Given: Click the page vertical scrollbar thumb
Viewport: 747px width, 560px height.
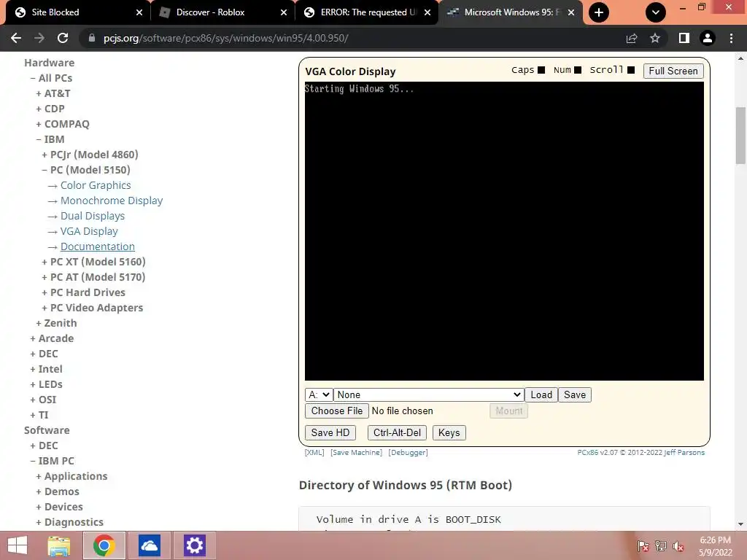Looking at the screenshot, I should pos(740,136).
